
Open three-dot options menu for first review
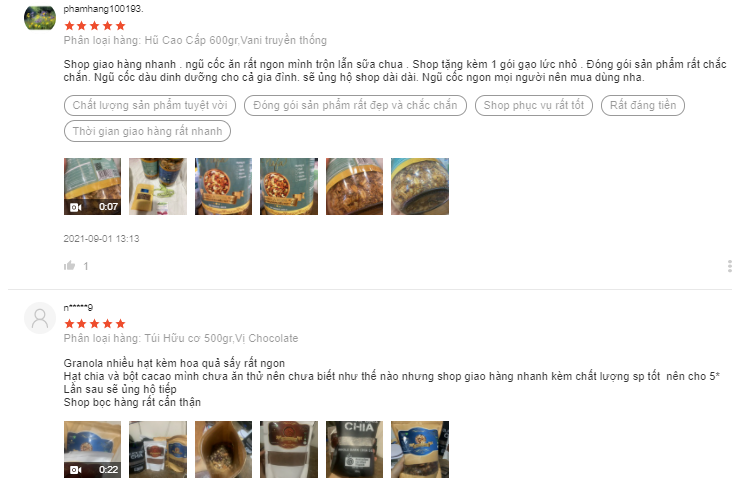(729, 266)
